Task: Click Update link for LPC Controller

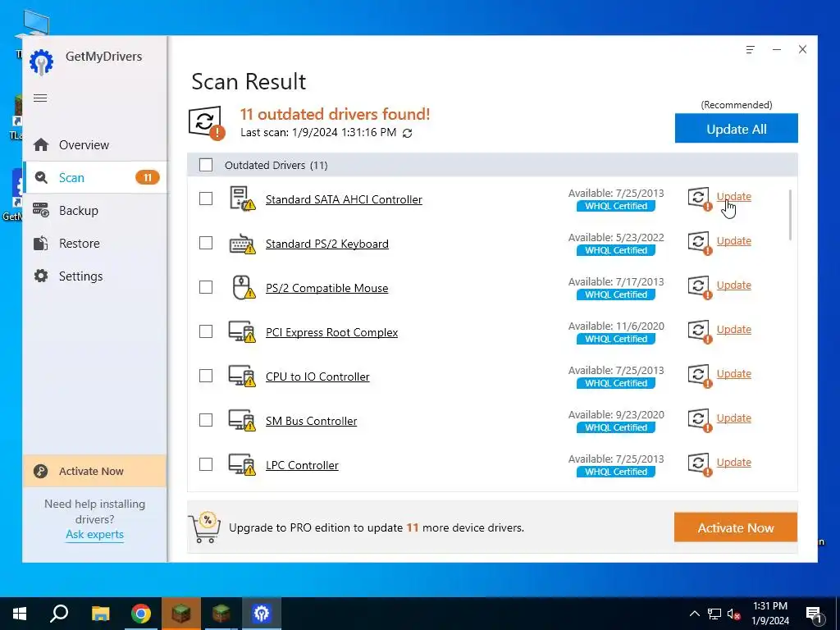Action: pyautogui.click(x=734, y=463)
